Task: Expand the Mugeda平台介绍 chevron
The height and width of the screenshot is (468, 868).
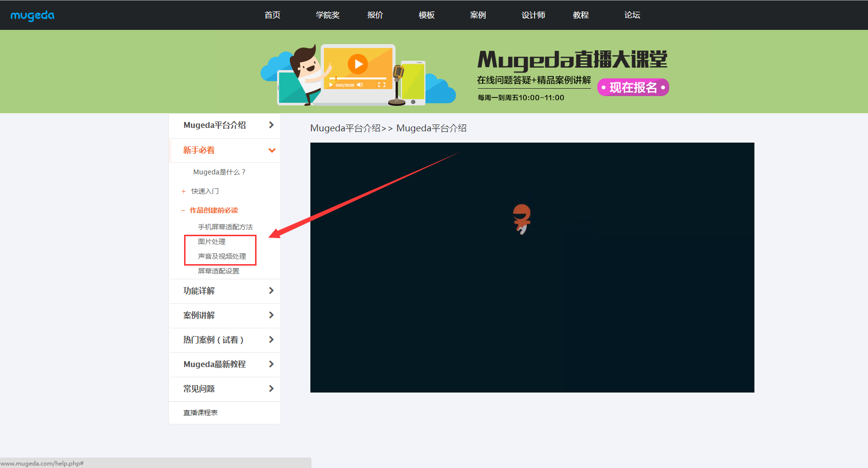Action: pos(271,125)
